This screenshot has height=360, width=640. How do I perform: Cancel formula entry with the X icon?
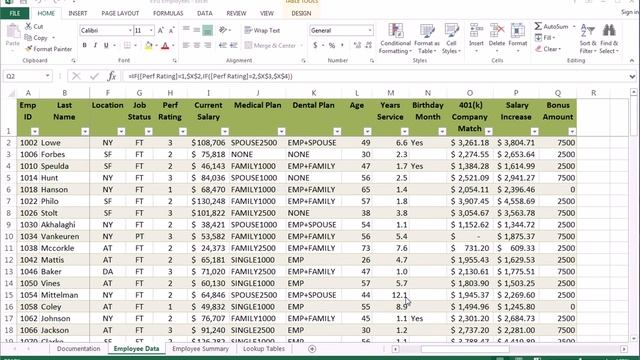[76, 76]
